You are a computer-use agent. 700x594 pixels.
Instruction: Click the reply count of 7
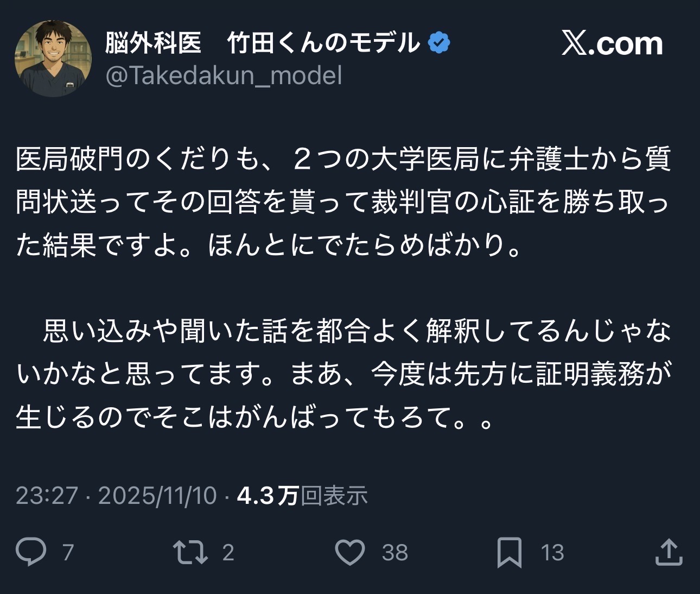68,553
